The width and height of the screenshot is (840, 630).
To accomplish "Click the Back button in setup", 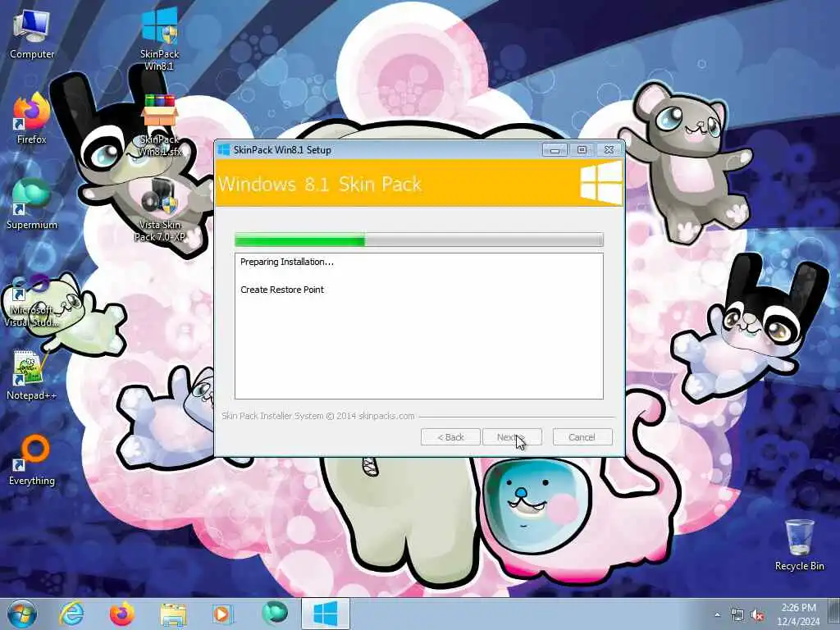I will (450, 437).
